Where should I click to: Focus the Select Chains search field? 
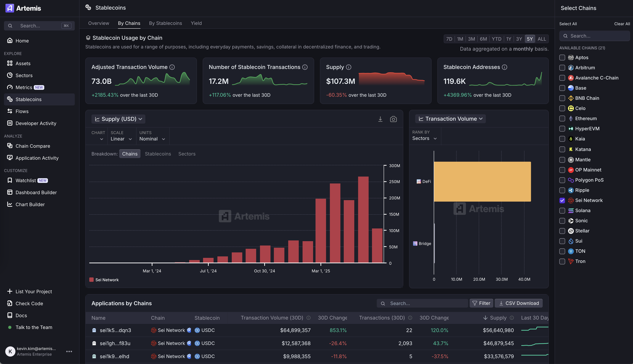(x=595, y=36)
